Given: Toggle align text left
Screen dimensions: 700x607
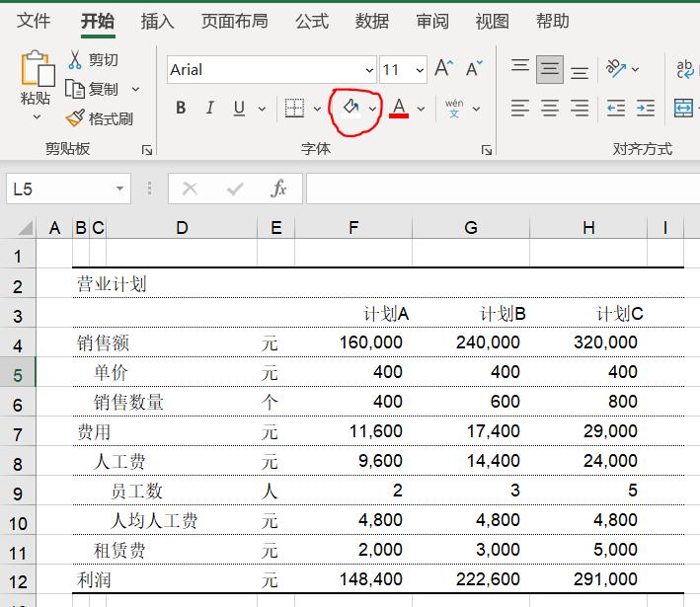Looking at the screenshot, I should point(520,108).
